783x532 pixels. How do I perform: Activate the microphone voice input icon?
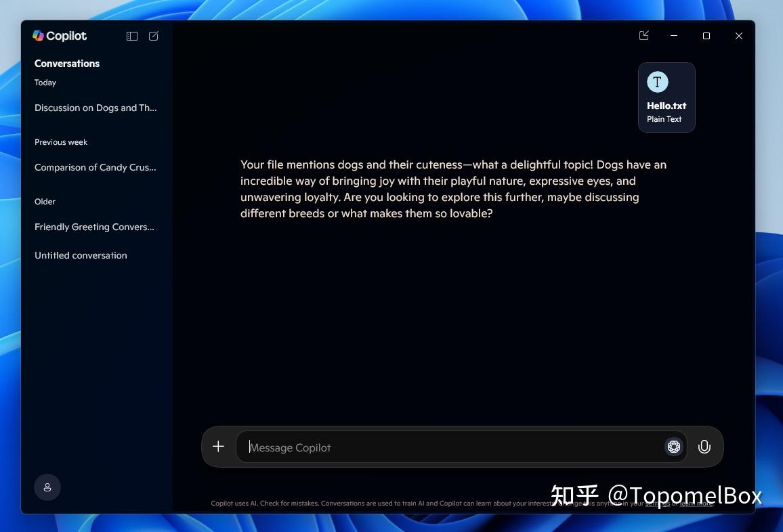[704, 447]
